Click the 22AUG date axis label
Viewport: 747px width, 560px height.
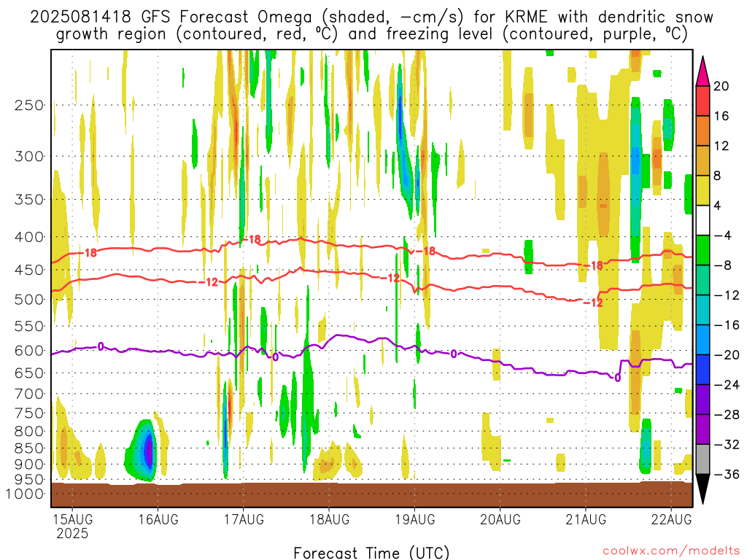(671, 519)
